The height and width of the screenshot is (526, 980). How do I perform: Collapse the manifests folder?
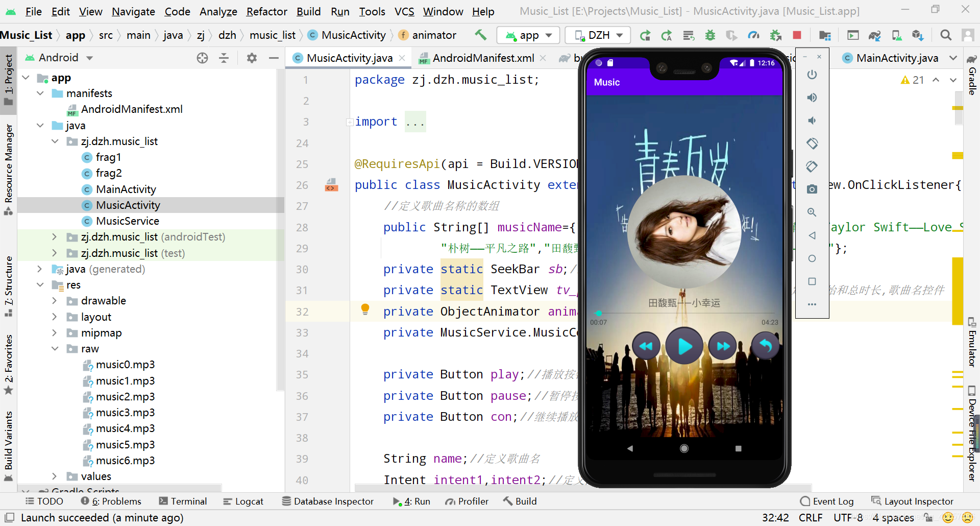[x=40, y=93]
